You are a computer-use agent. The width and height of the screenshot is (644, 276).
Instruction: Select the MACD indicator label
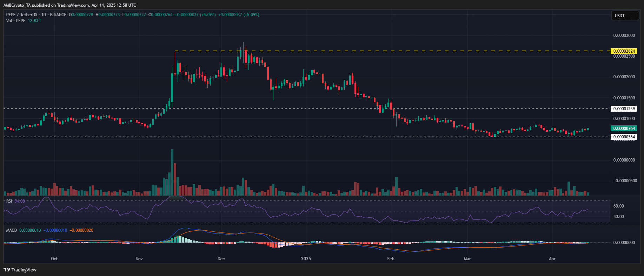[12, 230]
